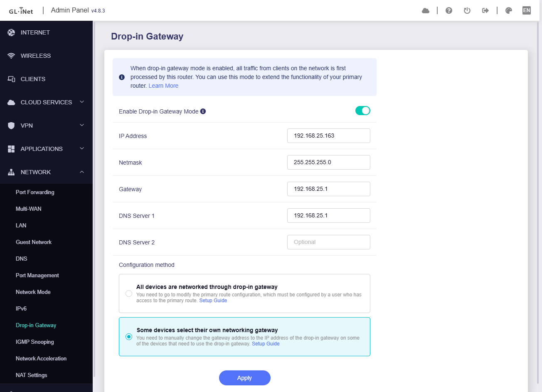542x392 pixels.
Task: Click the Apply button
Action: coord(244,378)
